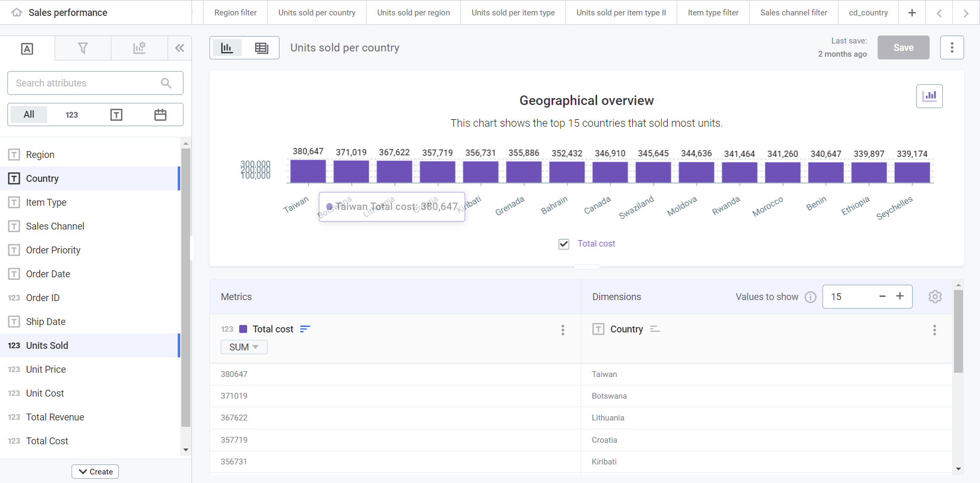Filter attributes to text type only

(x=116, y=115)
